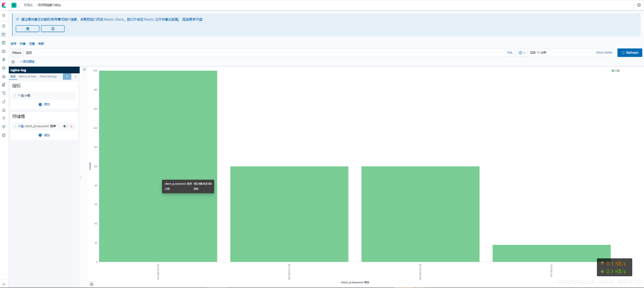The image size is (644, 288).
Task: Expand the X轴 client_ip.keyword bucket
Action: point(15,126)
